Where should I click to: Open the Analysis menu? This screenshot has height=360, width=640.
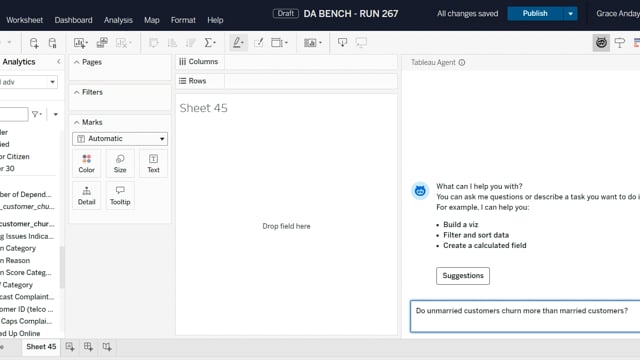[x=118, y=20]
